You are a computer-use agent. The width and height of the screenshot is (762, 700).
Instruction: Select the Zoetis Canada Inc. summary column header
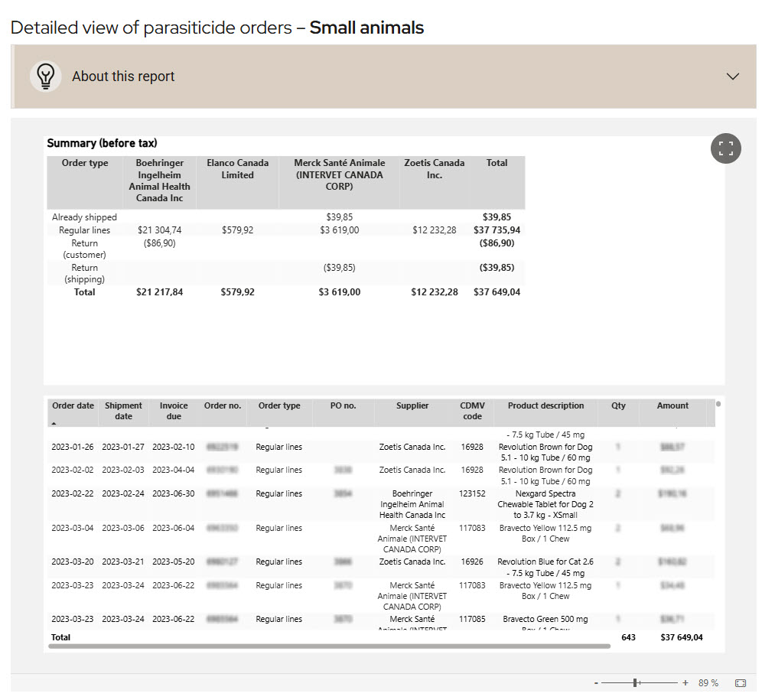[x=434, y=168]
